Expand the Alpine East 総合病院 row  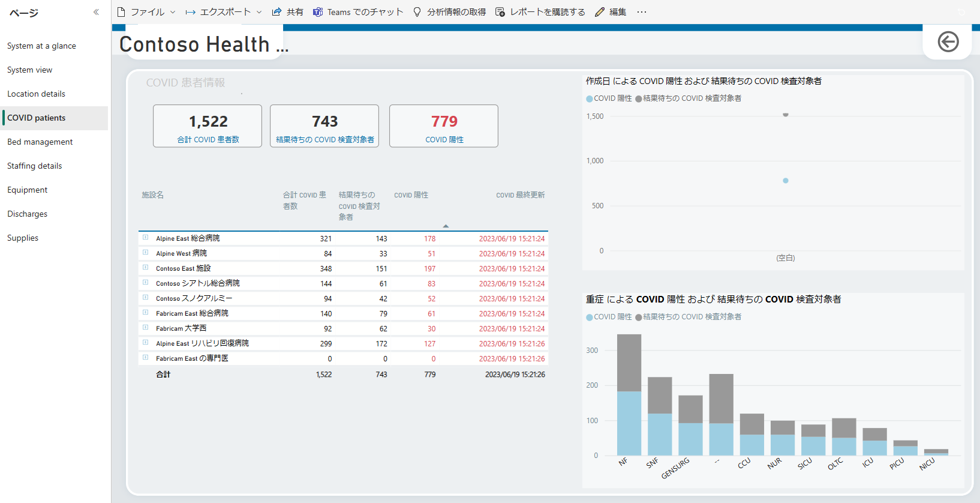pyautogui.click(x=145, y=238)
